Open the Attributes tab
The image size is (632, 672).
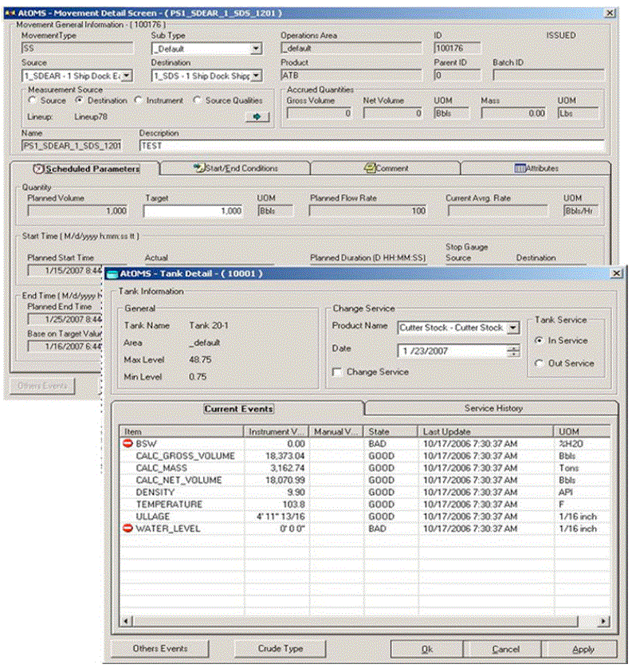pyautogui.click(x=536, y=168)
